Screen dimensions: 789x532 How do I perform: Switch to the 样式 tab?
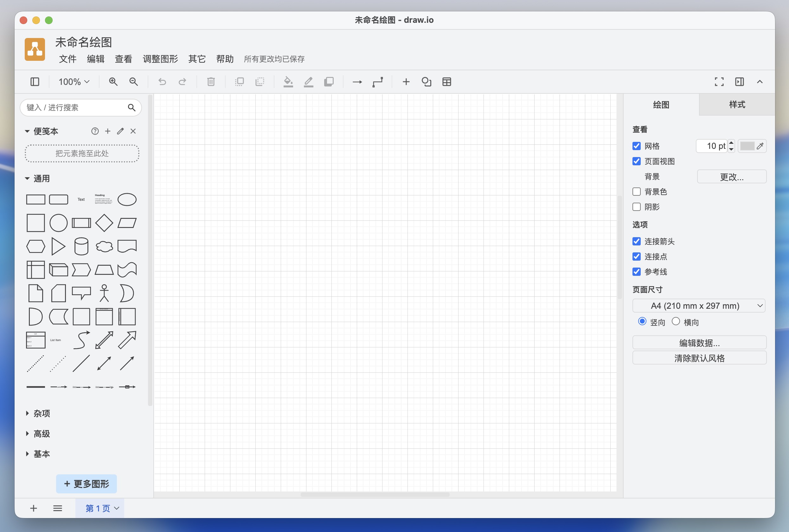(x=737, y=104)
